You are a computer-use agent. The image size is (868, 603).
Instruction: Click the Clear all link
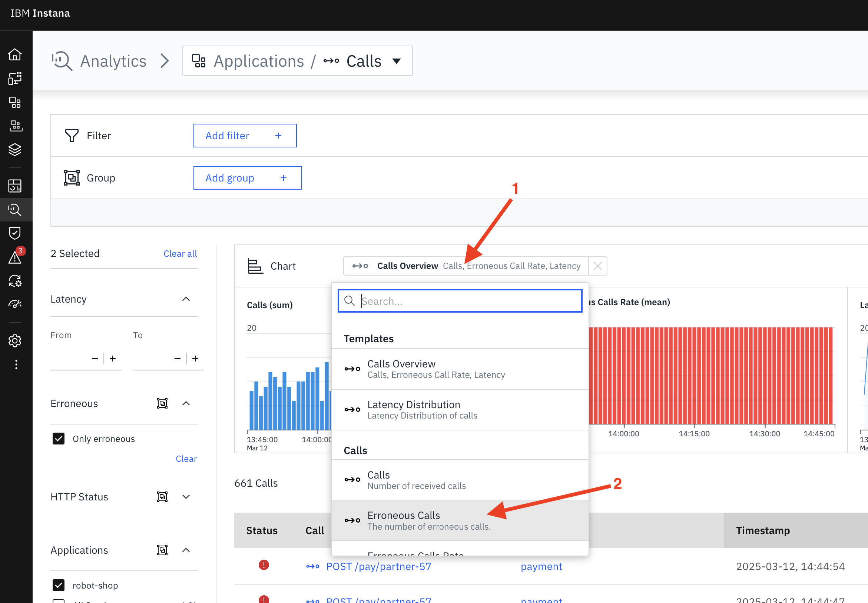point(180,253)
